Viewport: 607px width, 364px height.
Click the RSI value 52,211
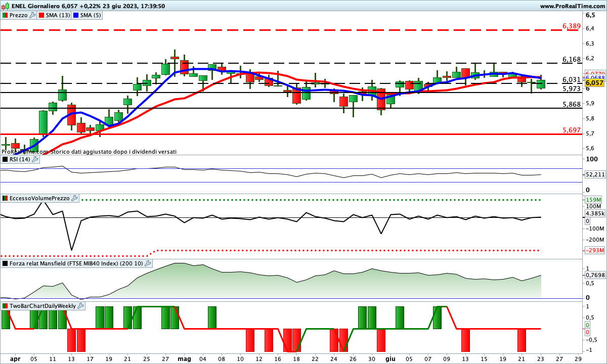coord(594,174)
